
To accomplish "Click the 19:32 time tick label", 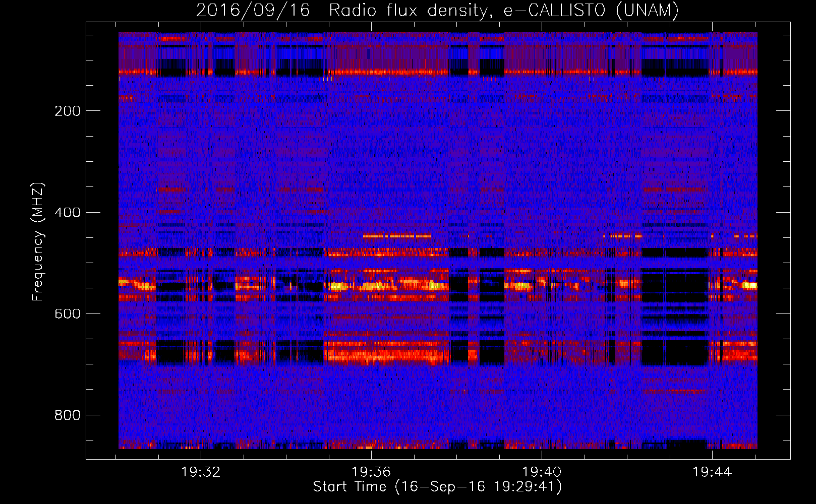I will (201, 472).
